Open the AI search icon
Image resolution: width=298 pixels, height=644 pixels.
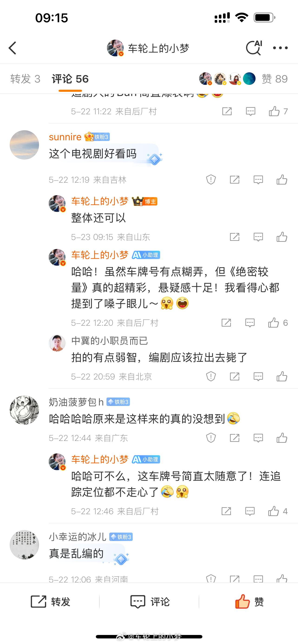pyautogui.click(x=254, y=48)
